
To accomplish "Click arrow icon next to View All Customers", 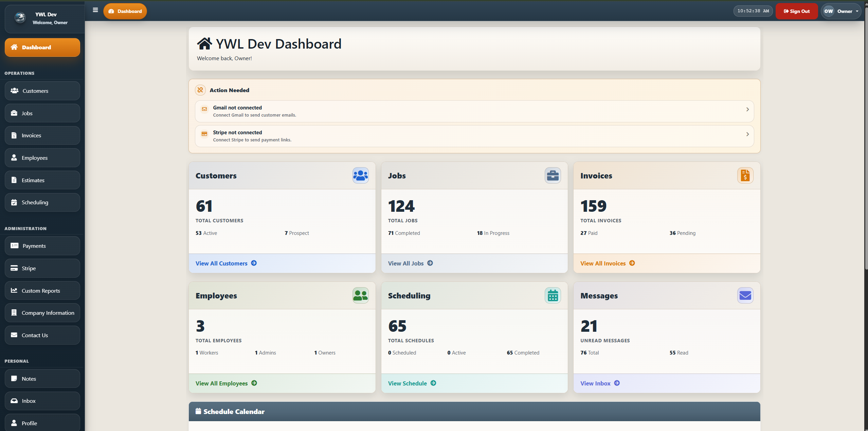I will [x=254, y=263].
